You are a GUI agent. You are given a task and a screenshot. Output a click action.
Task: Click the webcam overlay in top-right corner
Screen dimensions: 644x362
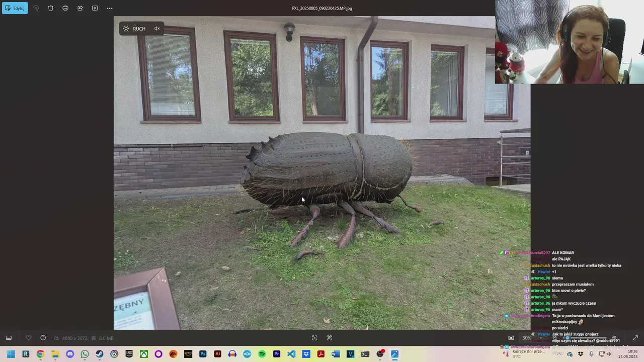pyautogui.click(x=570, y=42)
